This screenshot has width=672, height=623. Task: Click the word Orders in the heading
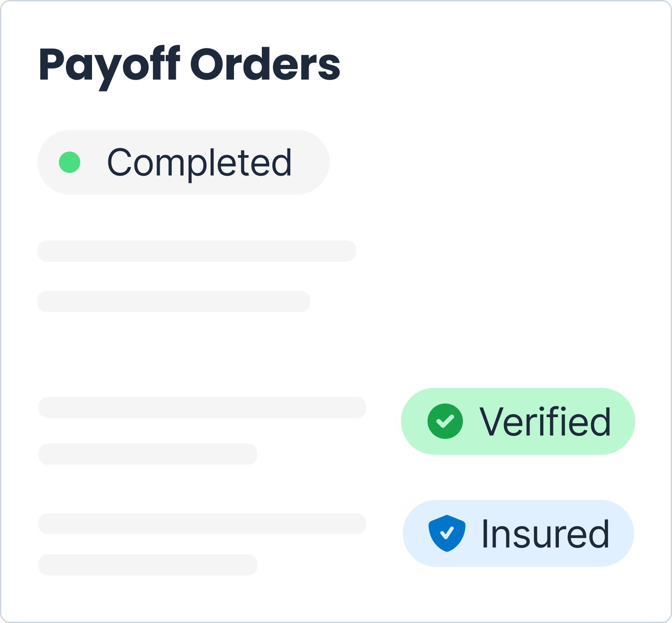[x=265, y=64]
